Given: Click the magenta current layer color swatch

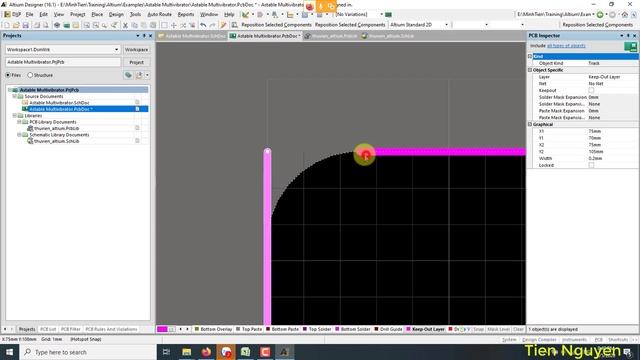Looking at the screenshot, I should pyautogui.click(x=162, y=329).
